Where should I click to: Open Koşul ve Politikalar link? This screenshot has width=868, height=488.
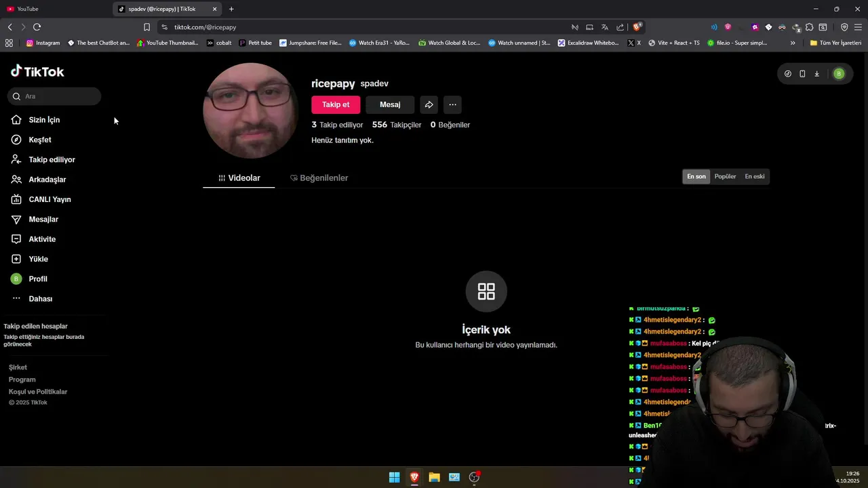(38, 392)
